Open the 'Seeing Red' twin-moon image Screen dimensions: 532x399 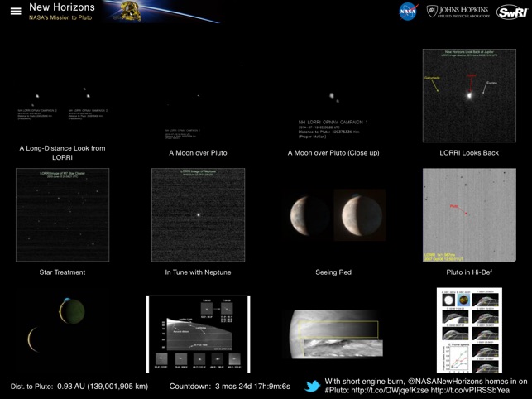(x=333, y=215)
